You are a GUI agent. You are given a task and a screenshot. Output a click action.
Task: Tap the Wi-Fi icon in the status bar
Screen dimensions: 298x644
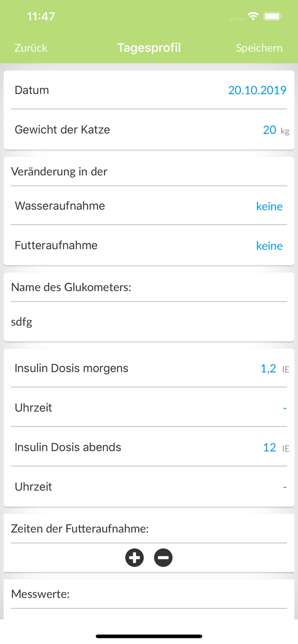coord(253,16)
